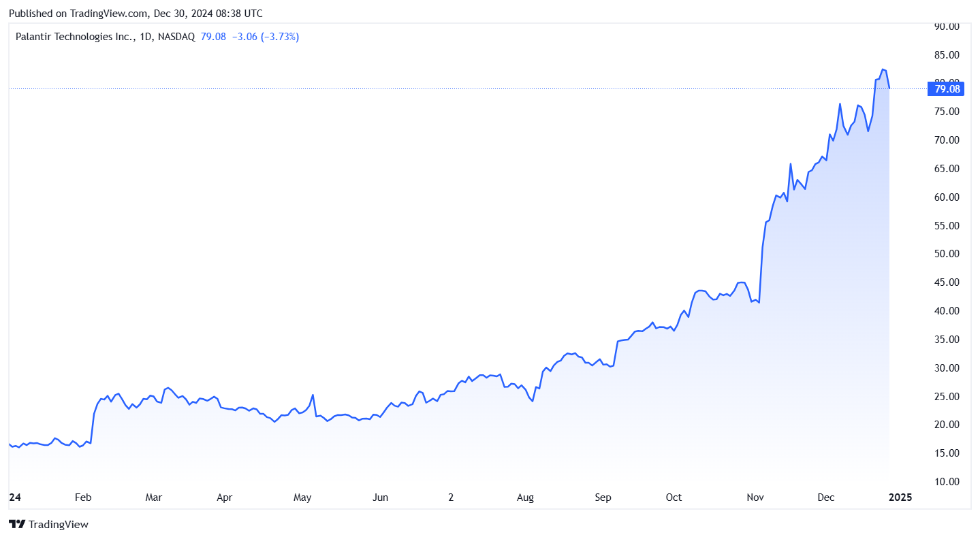
Task: Click the header value 79.08 next to NASDAQ
Action: pos(213,37)
